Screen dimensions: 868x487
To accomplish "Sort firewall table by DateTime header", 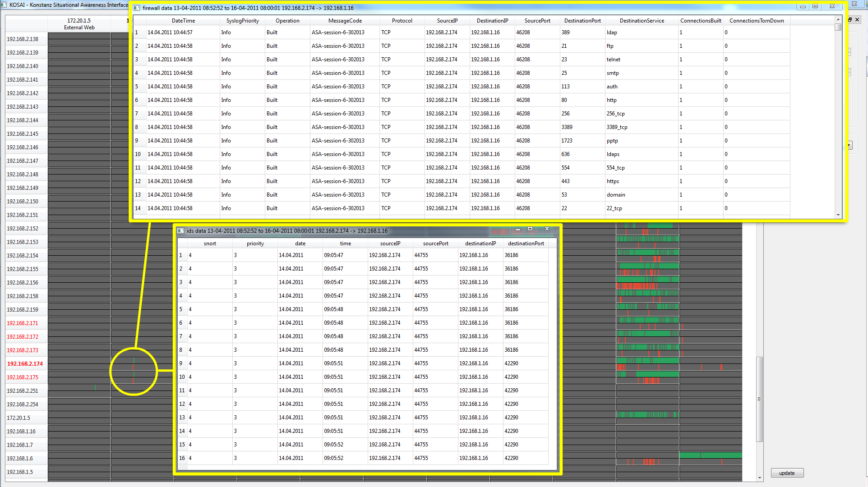I will pyautogui.click(x=183, y=21).
